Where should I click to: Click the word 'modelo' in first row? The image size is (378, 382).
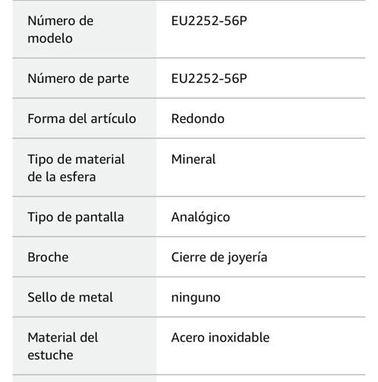(x=50, y=38)
